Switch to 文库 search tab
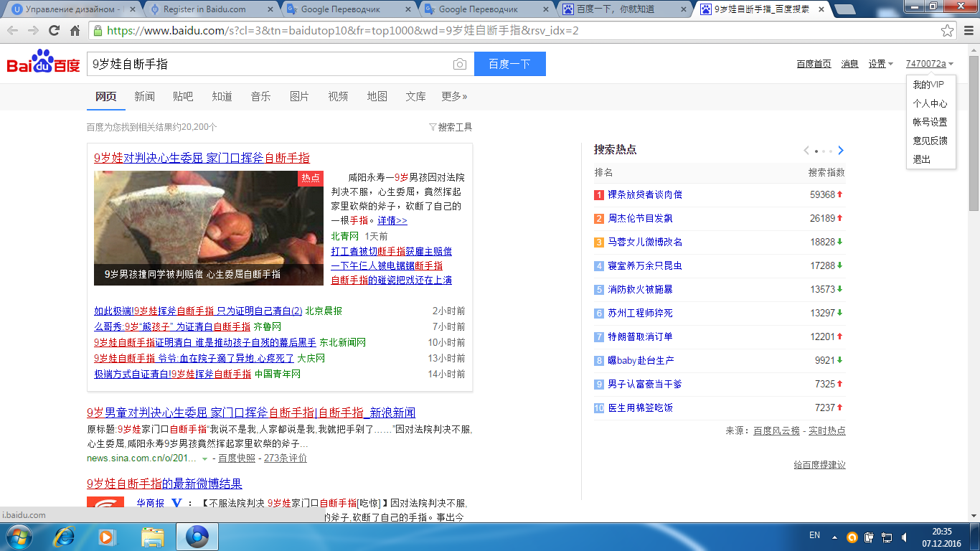This screenshot has height=551, width=980. 415,96
